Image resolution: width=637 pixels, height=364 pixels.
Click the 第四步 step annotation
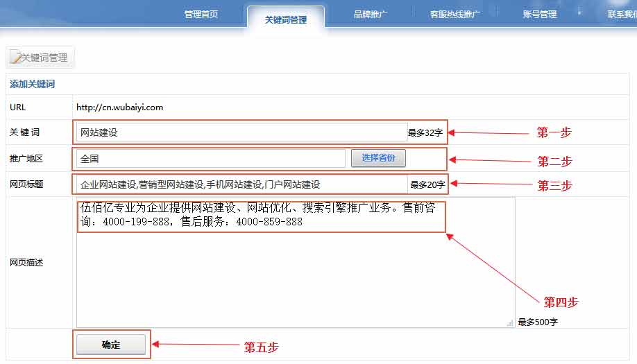point(561,302)
